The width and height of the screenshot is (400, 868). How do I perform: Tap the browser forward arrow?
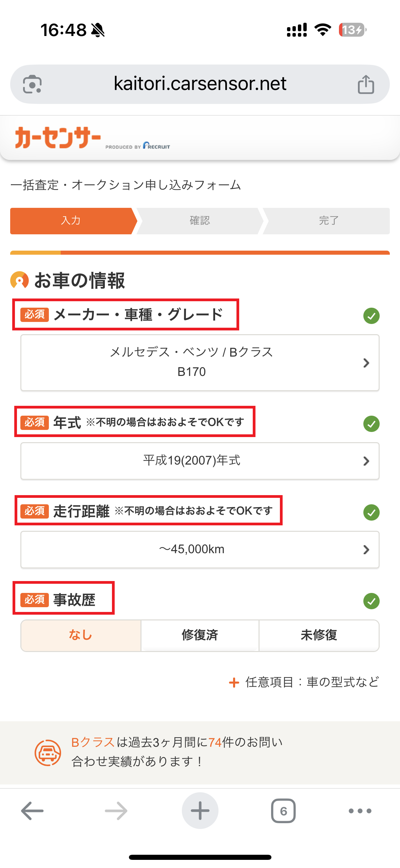(x=116, y=811)
